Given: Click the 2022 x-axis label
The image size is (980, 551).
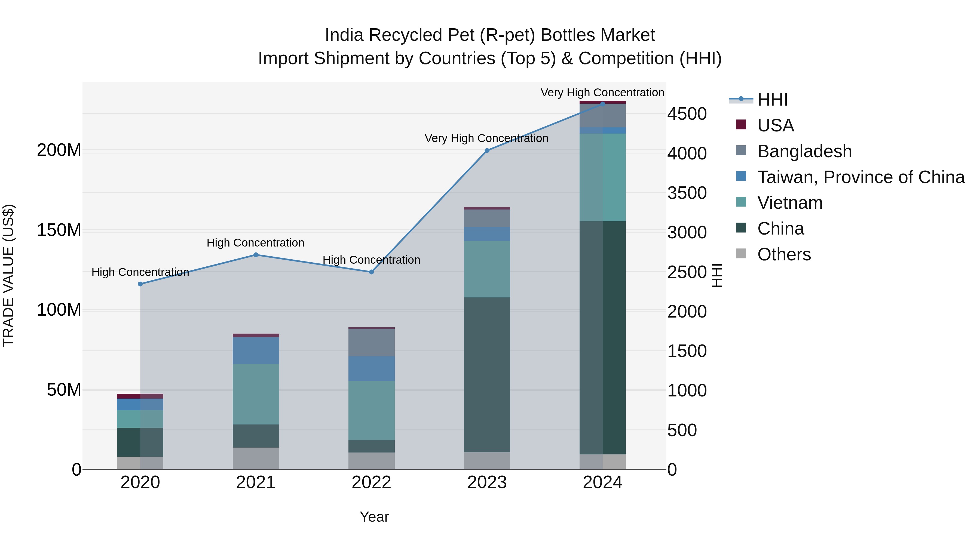Looking at the screenshot, I should [x=372, y=482].
